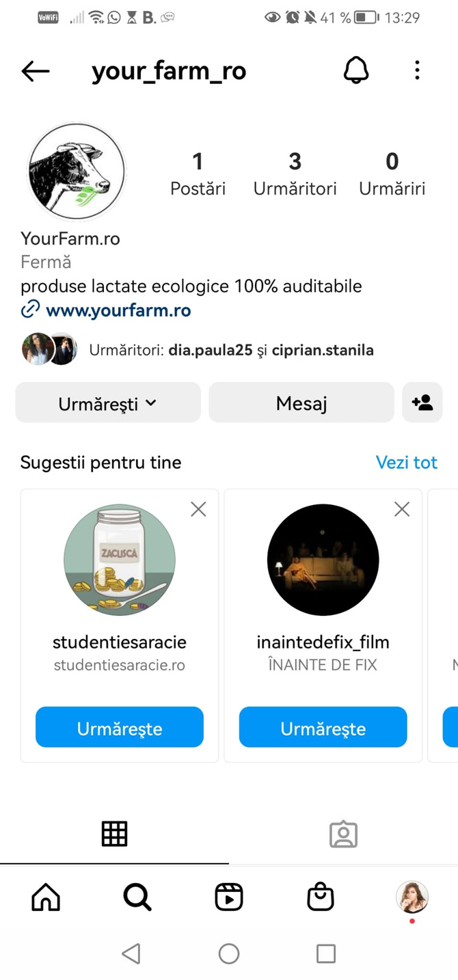Open Reels from bottom navigation

click(x=229, y=897)
